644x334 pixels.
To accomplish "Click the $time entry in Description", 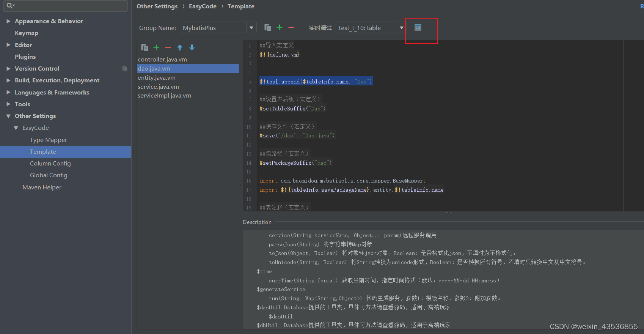I will tap(264, 271).
